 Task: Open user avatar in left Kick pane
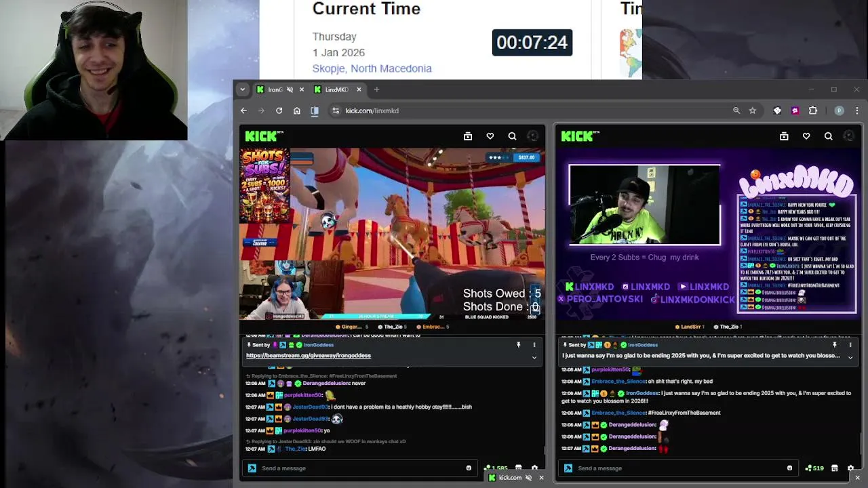(533, 136)
